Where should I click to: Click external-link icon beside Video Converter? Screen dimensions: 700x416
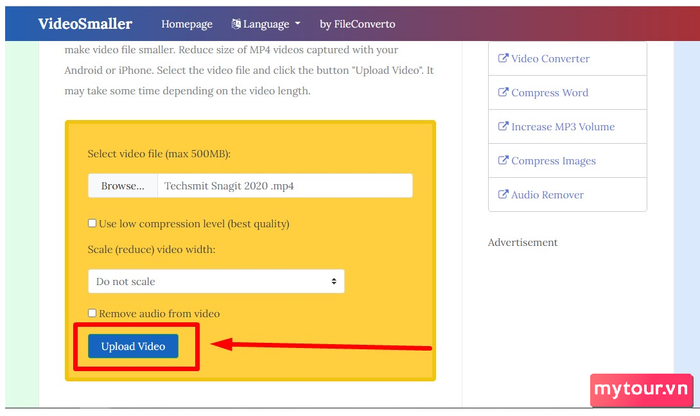503,58
